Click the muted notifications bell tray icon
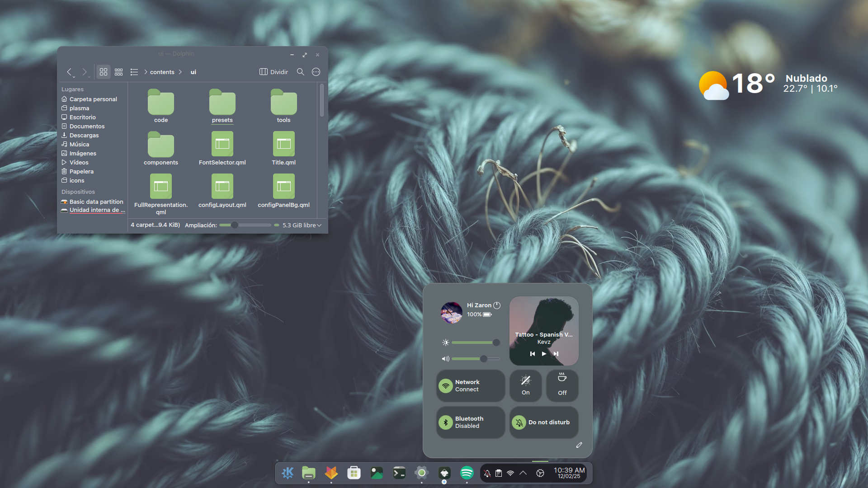The height and width of the screenshot is (488, 868). (487, 473)
